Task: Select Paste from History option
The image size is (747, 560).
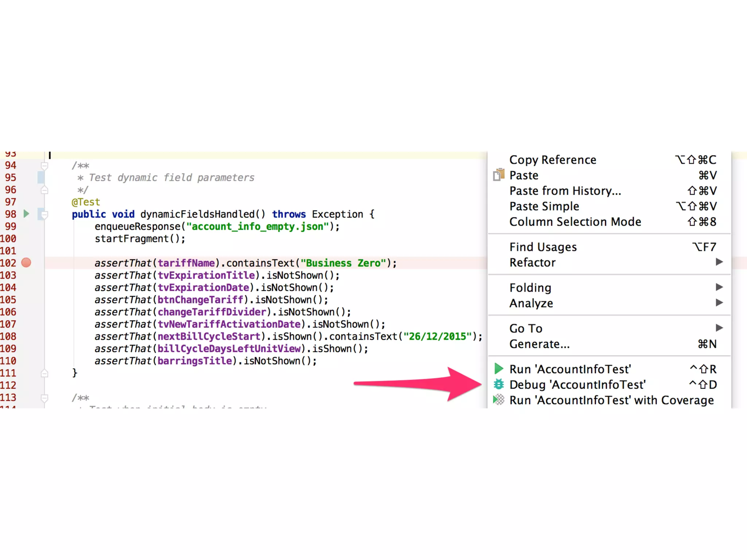Action: 565,191
